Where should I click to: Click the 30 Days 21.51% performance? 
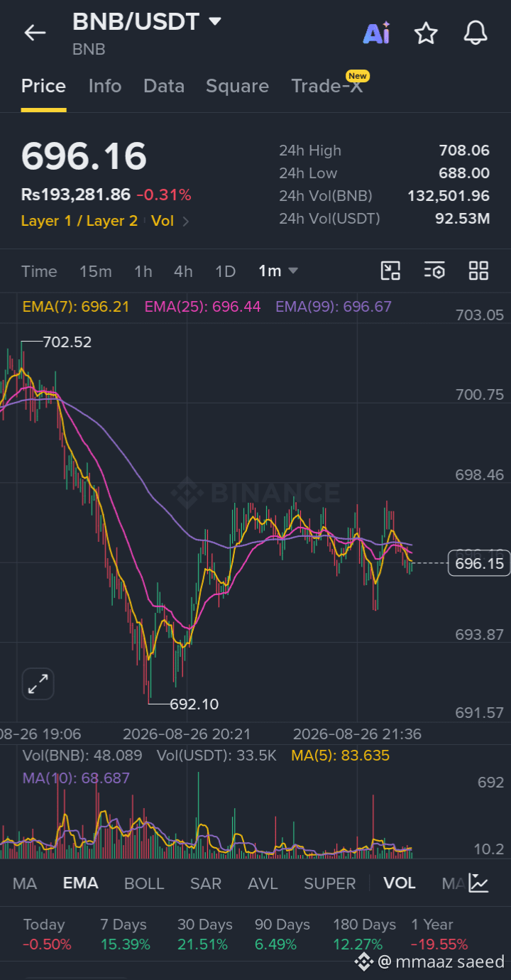205,935
